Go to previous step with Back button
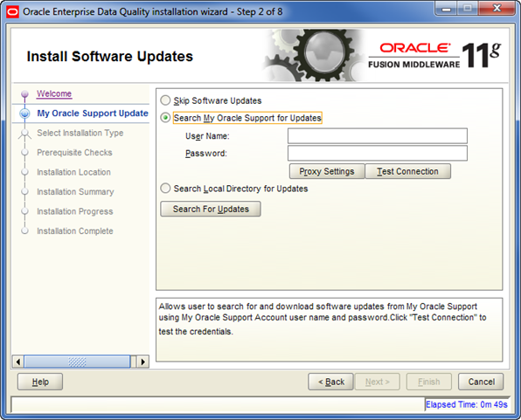Viewport: 521px width, 420px height. 331,382
